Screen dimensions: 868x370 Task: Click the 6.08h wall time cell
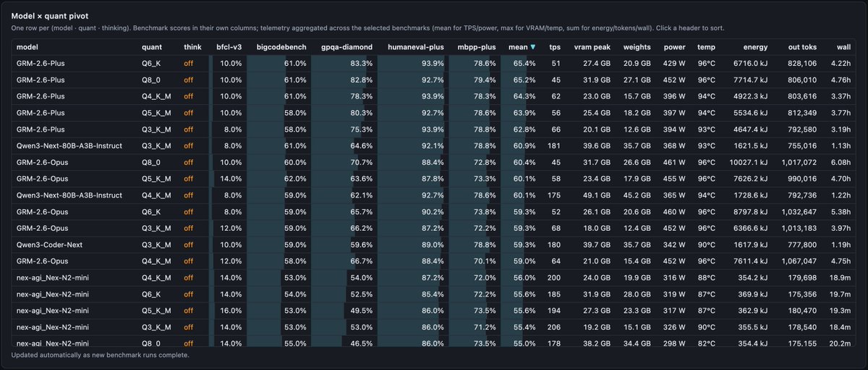coord(841,163)
